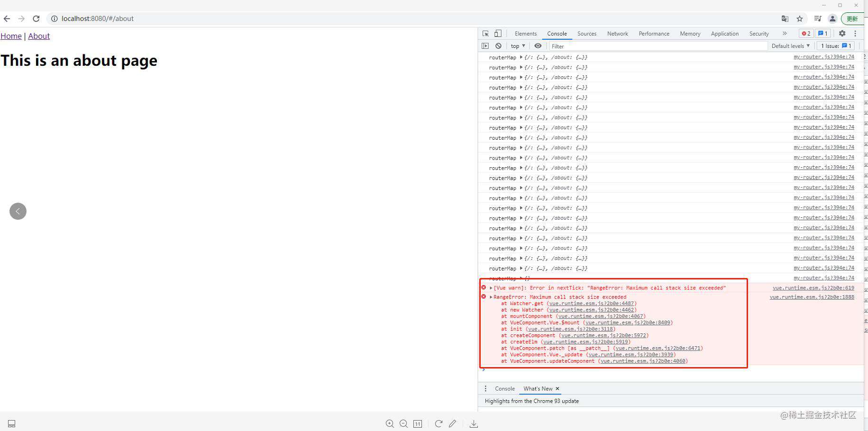Clear the console output
868x431 pixels.
498,46
